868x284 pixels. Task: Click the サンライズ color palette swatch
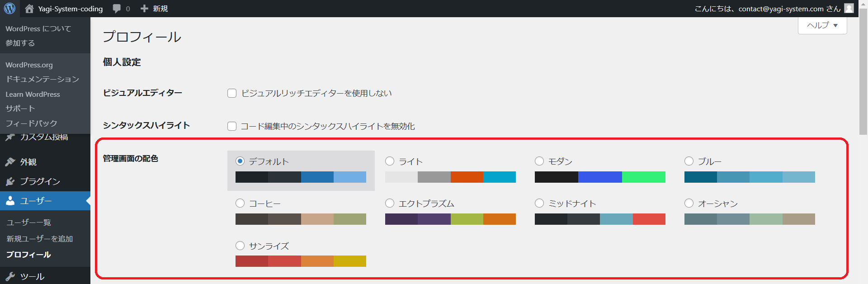tap(301, 261)
